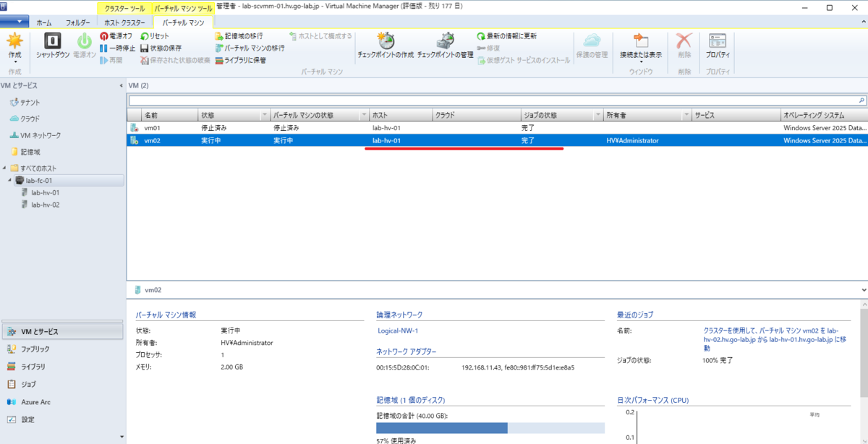Collapse the lab-fc-01 cluster node
868x444 pixels.
[x=11, y=181]
